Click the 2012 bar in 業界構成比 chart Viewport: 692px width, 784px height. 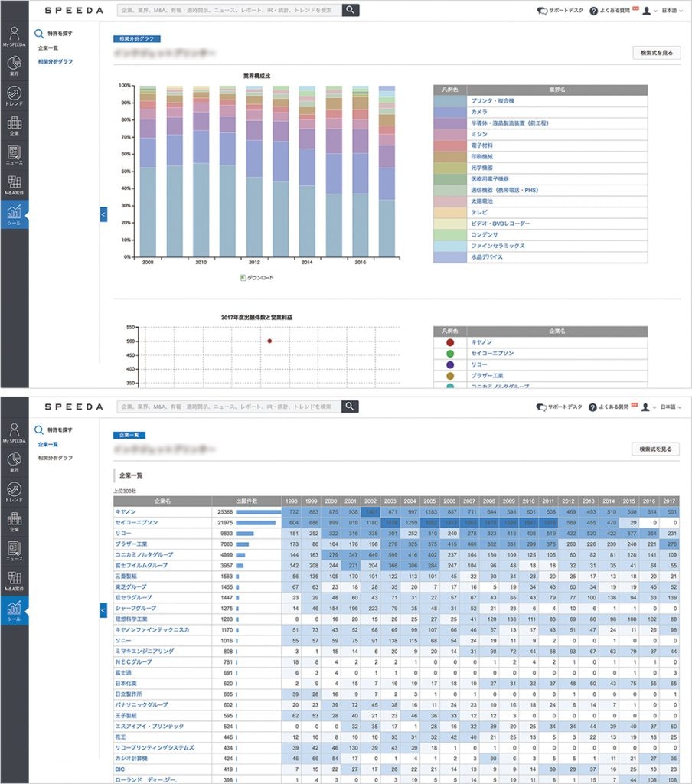tap(254, 171)
